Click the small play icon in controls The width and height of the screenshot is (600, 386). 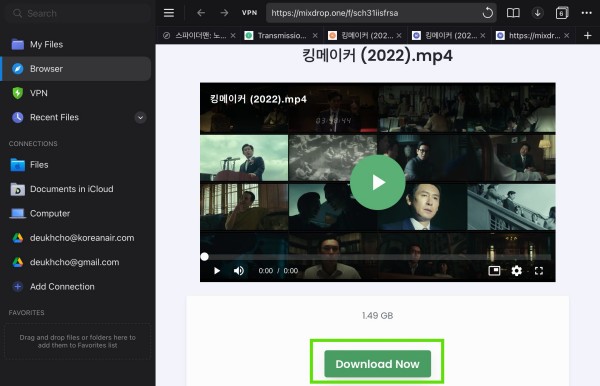[217, 271]
